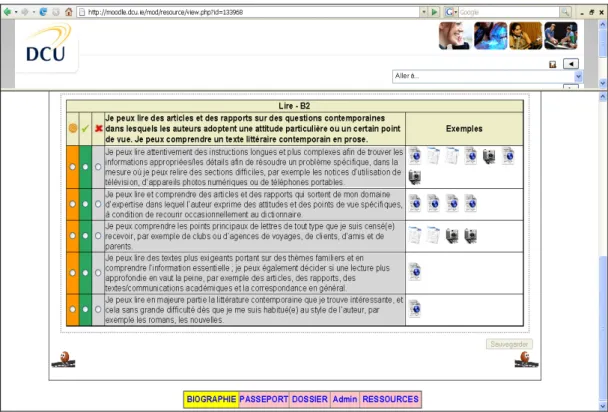Select grey radio for the littérature contemporaine row
The height and width of the screenshot is (412, 608).
98,309
